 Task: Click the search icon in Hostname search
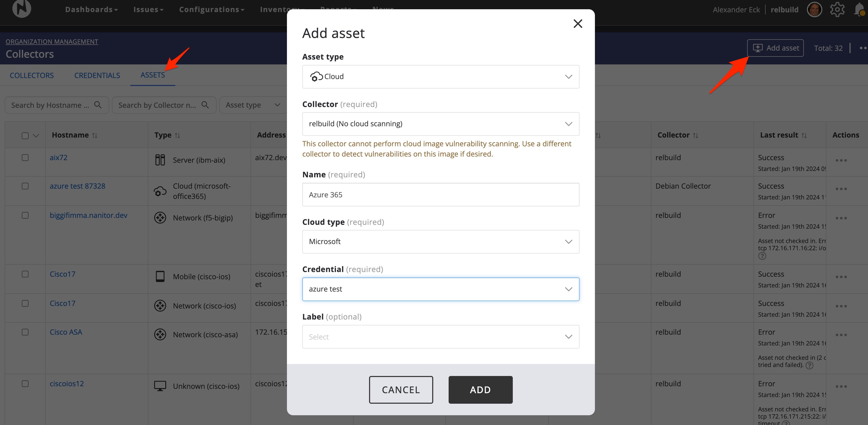coord(98,105)
